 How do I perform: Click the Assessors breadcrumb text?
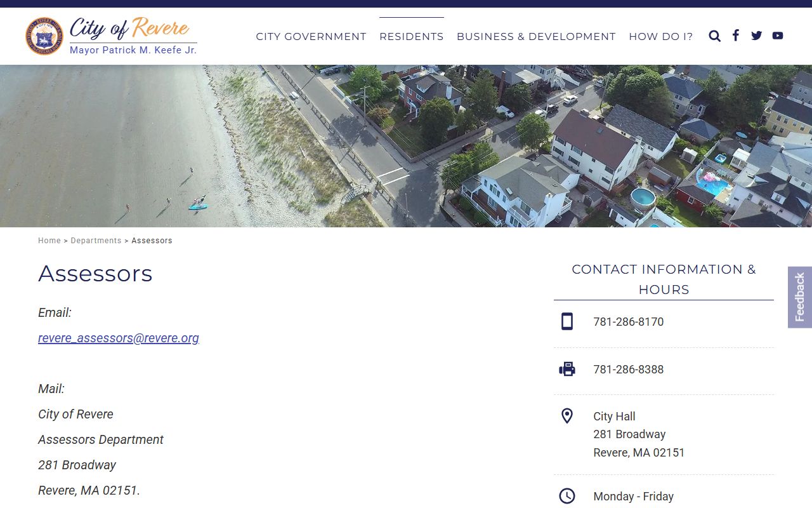click(152, 241)
